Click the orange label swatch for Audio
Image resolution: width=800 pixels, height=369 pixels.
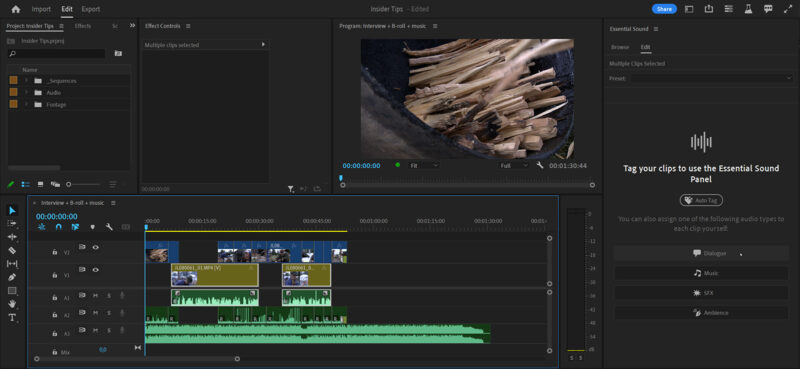tap(13, 92)
